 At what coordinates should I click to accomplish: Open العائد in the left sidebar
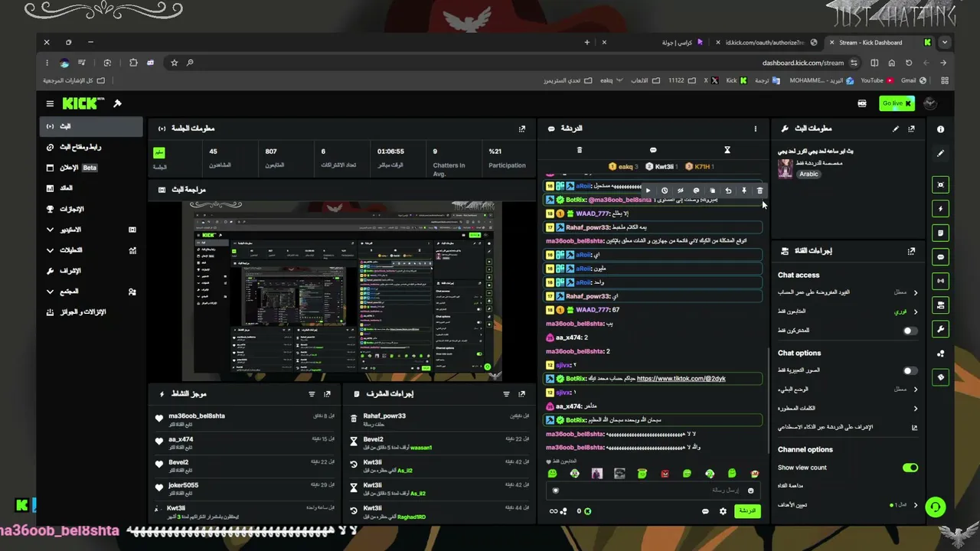coord(91,188)
